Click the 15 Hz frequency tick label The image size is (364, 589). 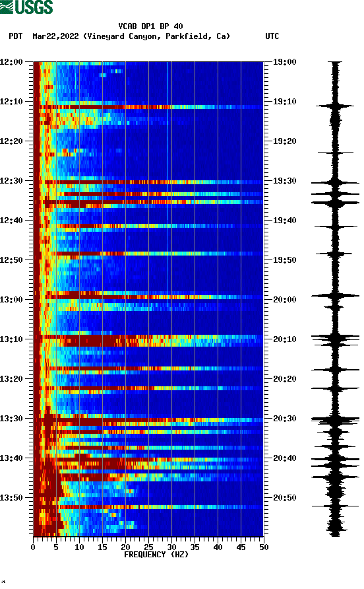(x=102, y=547)
